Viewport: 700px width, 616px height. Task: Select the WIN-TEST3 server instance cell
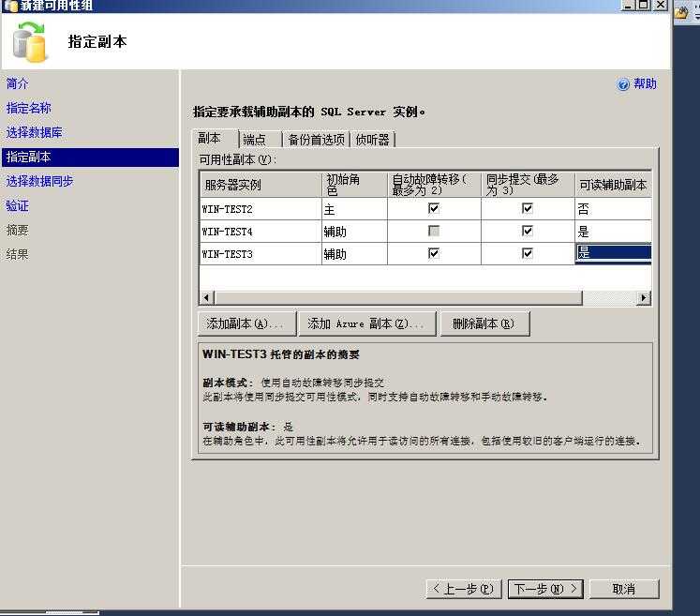click(x=261, y=254)
